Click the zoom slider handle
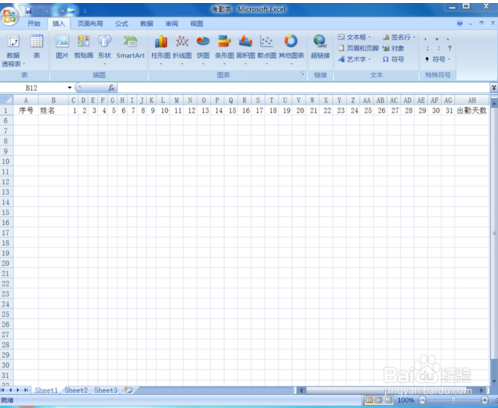 (x=454, y=400)
